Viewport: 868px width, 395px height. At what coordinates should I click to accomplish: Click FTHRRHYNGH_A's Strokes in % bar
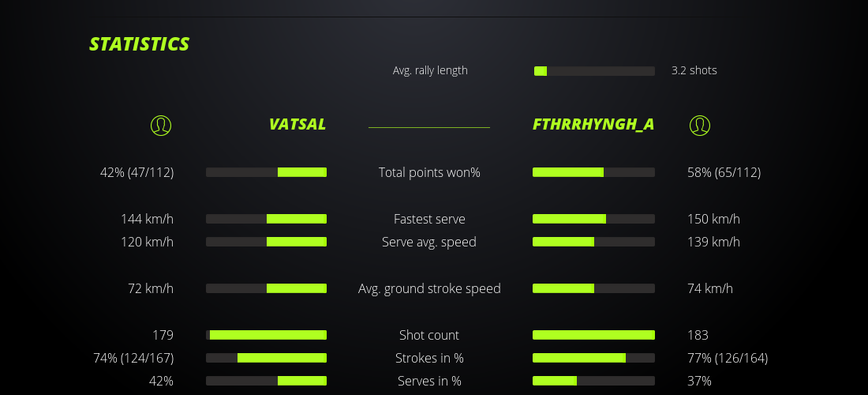[x=593, y=358]
